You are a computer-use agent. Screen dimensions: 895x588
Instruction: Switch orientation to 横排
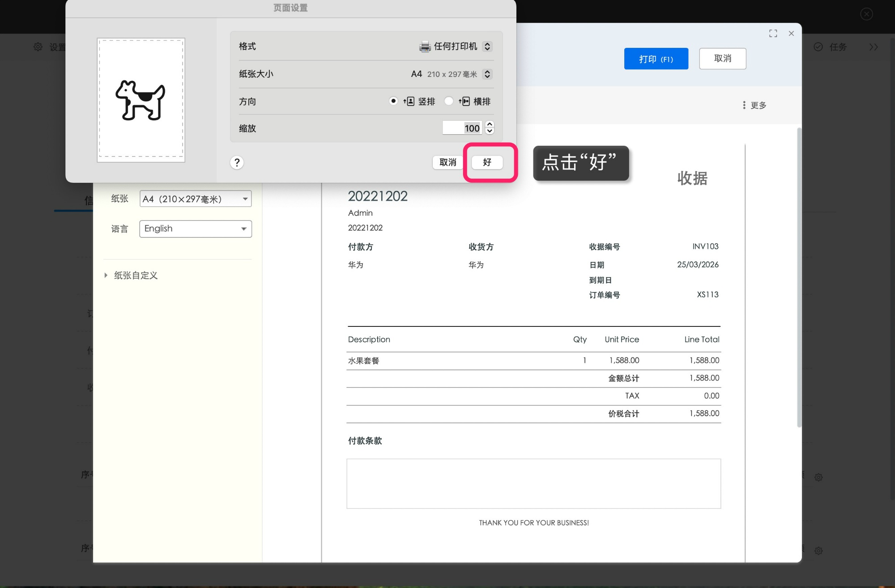point(449,101)
